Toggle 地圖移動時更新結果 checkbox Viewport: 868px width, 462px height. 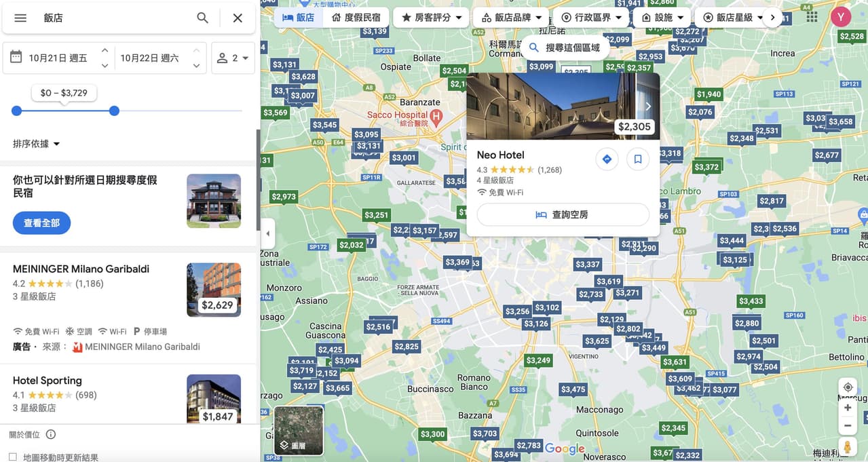tap(13, 457)
